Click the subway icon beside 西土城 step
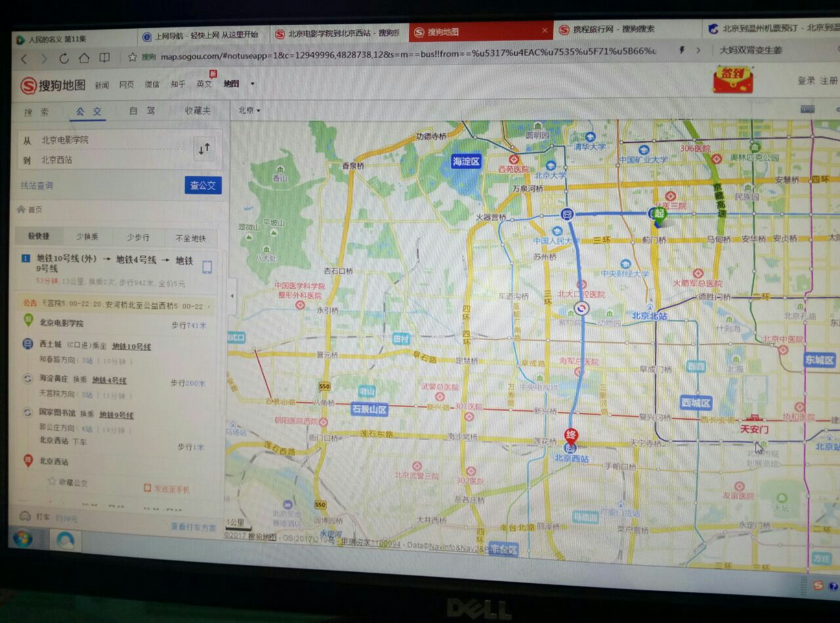840x623 pixels. (x=28, y=343)
